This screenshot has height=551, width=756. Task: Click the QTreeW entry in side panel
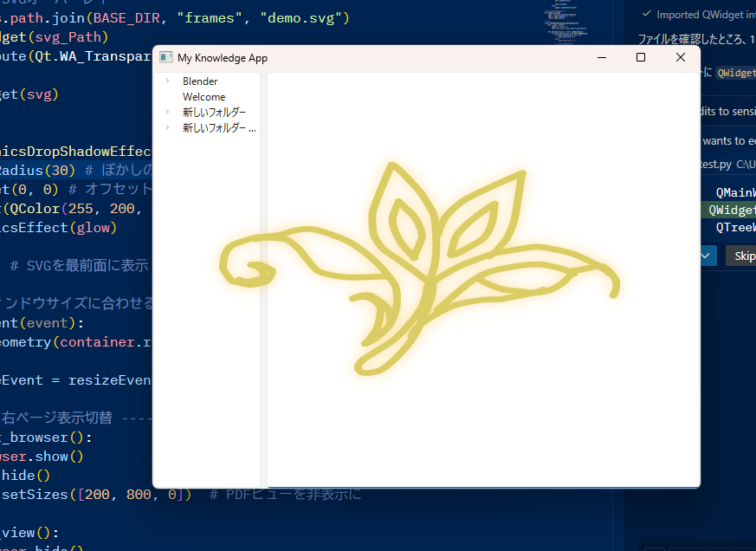tap(735, 227)
